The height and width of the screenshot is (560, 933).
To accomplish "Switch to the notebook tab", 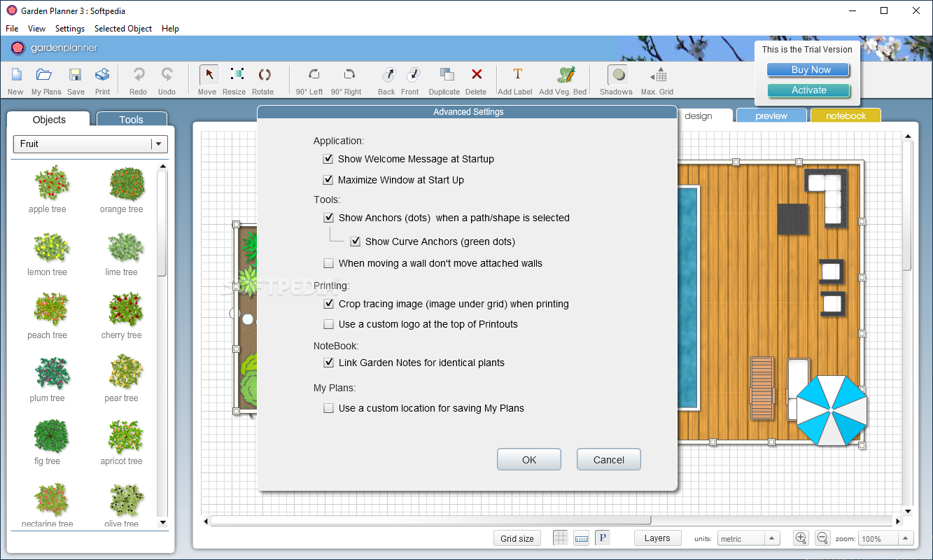I will pyautogui.click(x=846, y=116).
